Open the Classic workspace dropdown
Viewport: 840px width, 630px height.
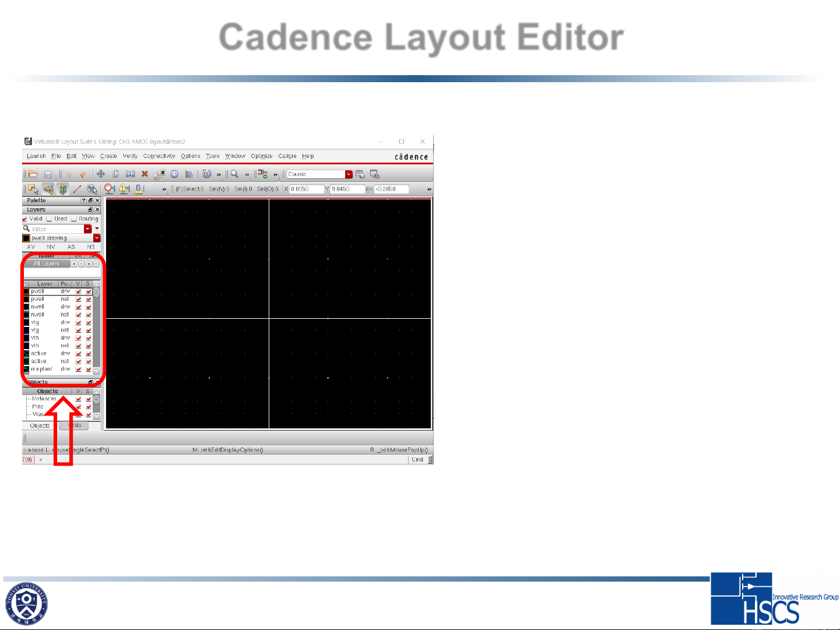pos(349,174)
